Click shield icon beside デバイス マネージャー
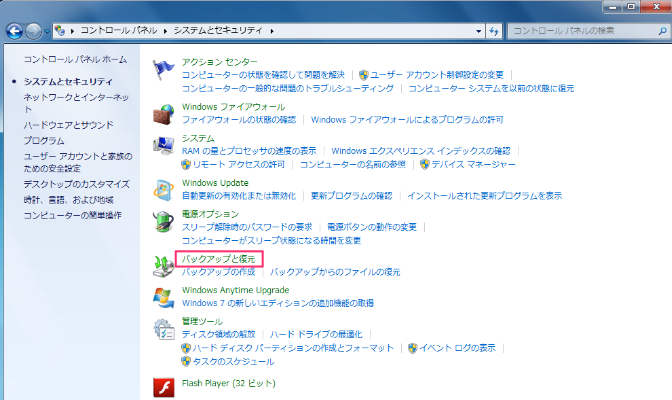The image size is (672, 400). [x=425, y=164]
